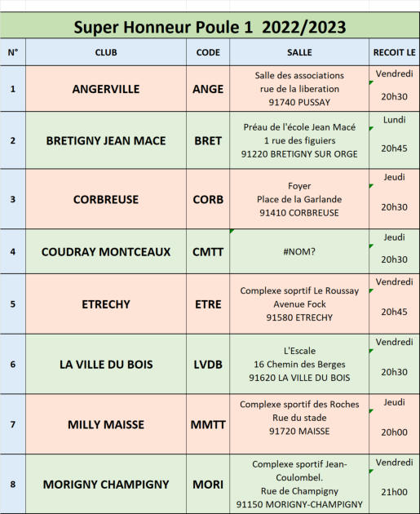Click the title cell Super Honneur Poule 1
420x514 pixels.
point(210,27)
